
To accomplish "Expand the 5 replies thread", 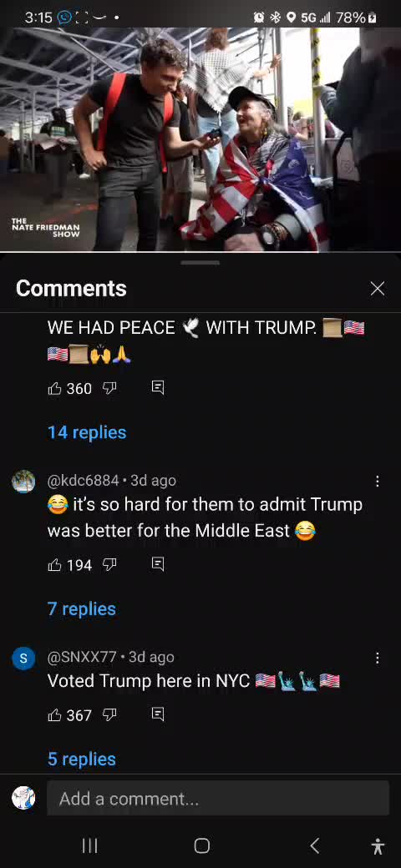I will [x=82, y=759].
